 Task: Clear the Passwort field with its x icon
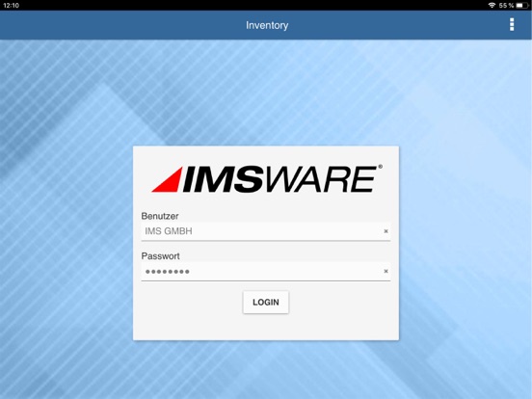pos(386,271)
